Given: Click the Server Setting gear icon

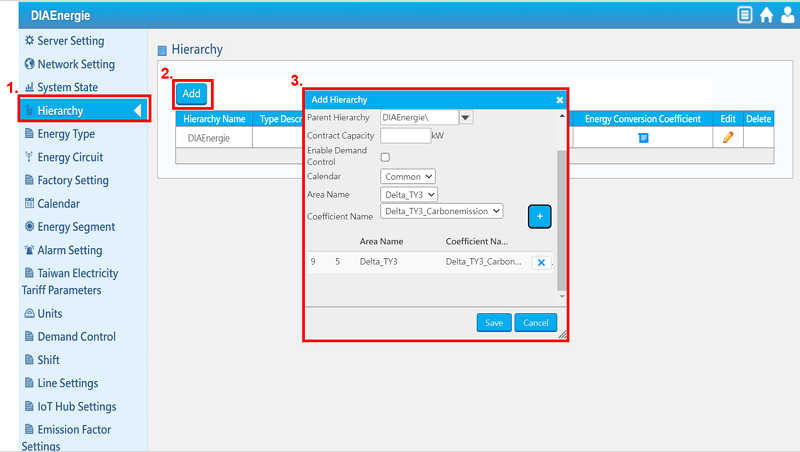Looking at the screenshot, I should pos(30,40).
